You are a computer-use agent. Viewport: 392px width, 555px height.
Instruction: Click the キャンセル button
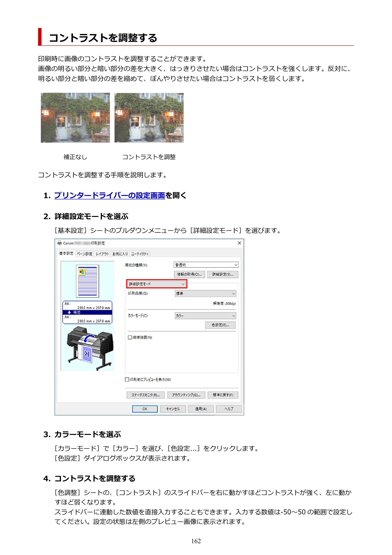click(x=173, y=409)
